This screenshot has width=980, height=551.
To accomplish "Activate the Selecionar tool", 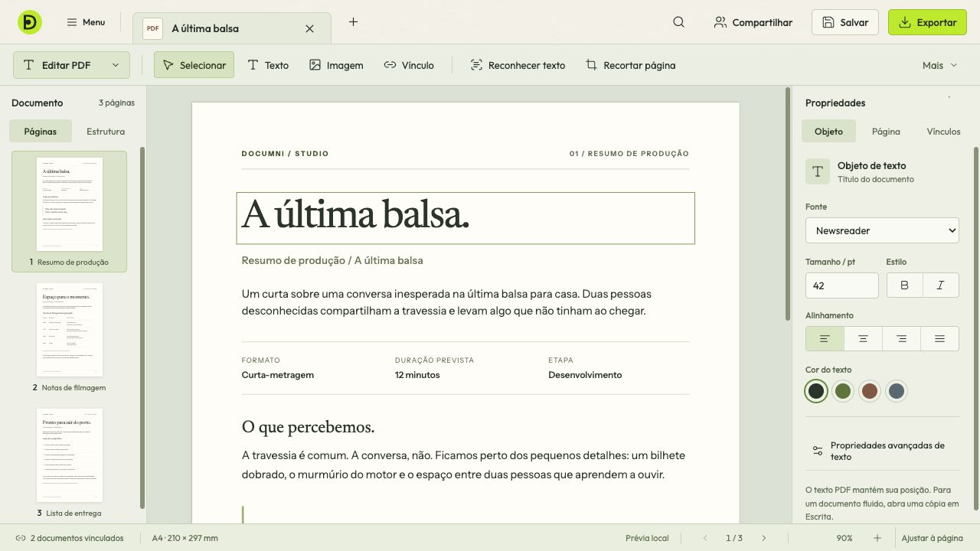I will click(194, 65).
